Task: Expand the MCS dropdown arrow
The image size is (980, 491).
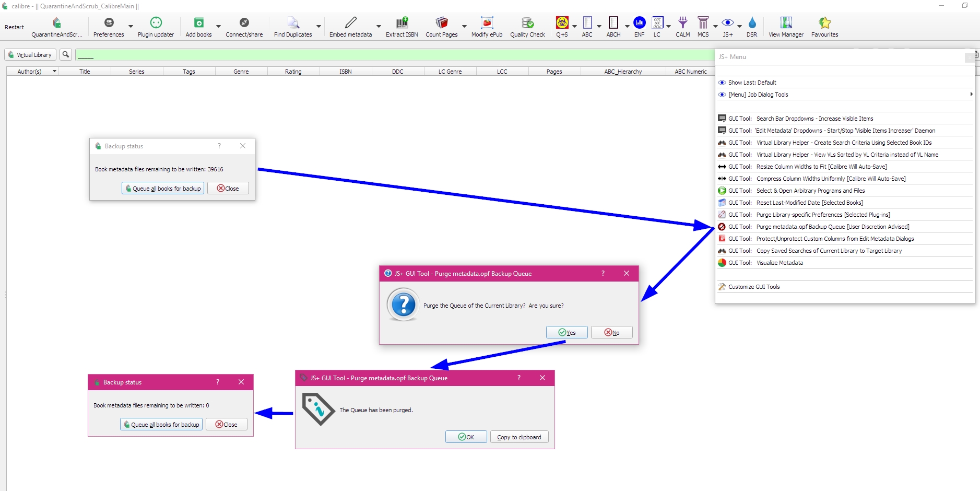Action: pos(715,26)
